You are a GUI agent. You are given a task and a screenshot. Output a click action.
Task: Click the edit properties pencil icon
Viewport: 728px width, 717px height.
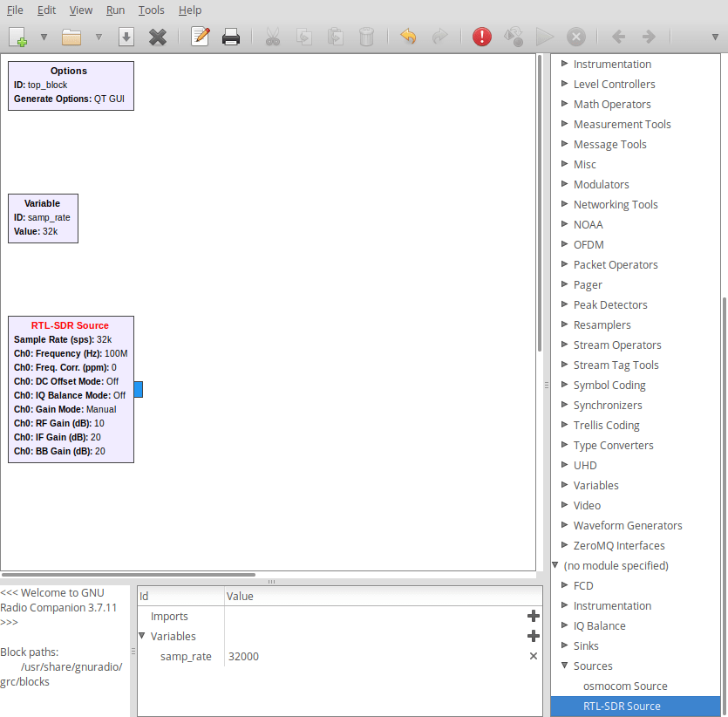(200, 37)
